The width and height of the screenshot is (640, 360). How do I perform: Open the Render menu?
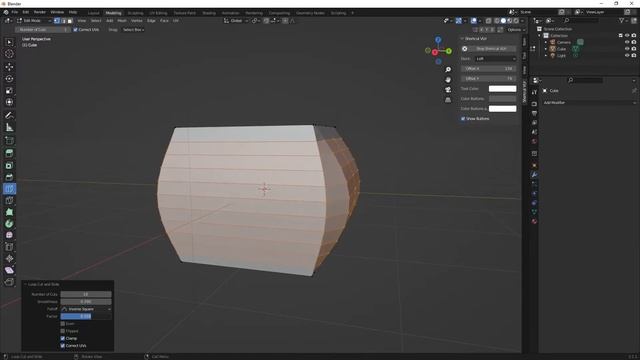click(40, 12)
